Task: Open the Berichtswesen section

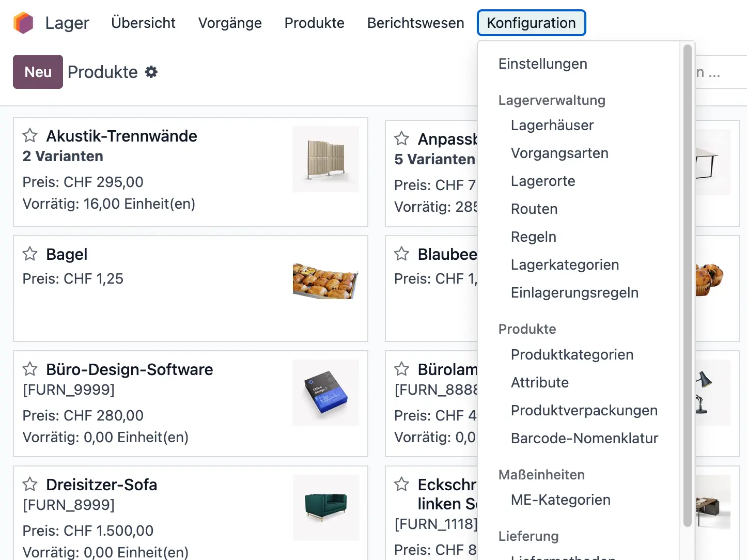Action: [x=415, y=23]
